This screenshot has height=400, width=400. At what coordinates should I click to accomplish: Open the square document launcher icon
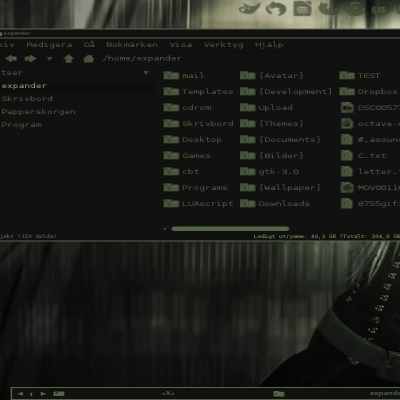[302, 8]
